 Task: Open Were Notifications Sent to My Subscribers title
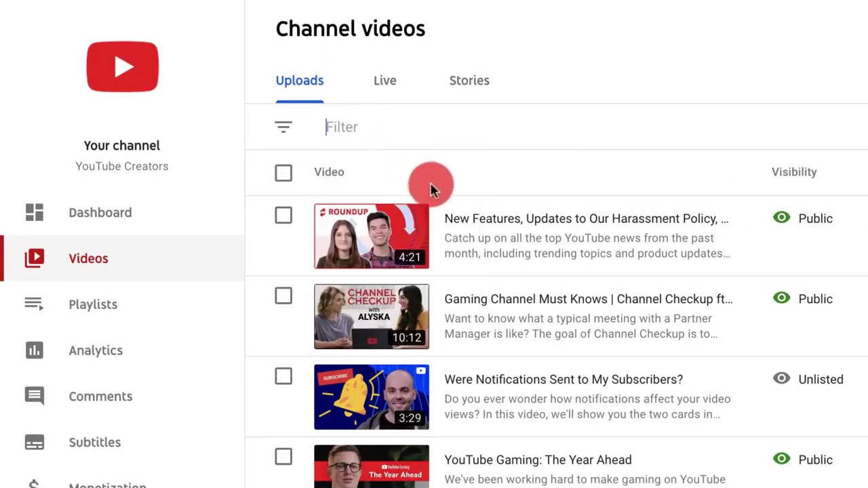564,380
